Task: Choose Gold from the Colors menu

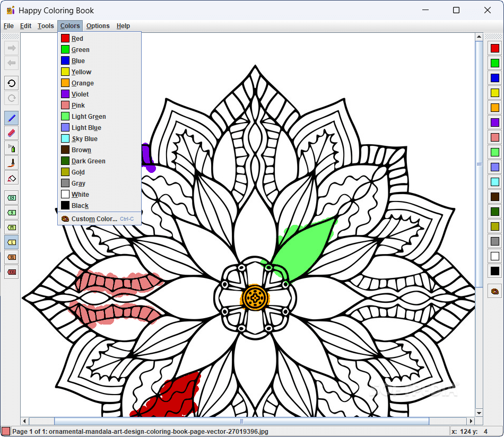Action: click(x=99, y=172)
